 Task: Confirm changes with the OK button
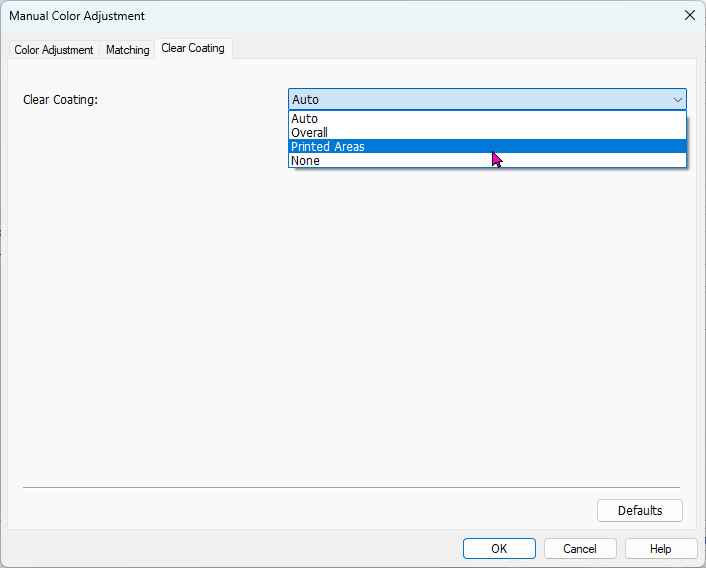point(498,548)
